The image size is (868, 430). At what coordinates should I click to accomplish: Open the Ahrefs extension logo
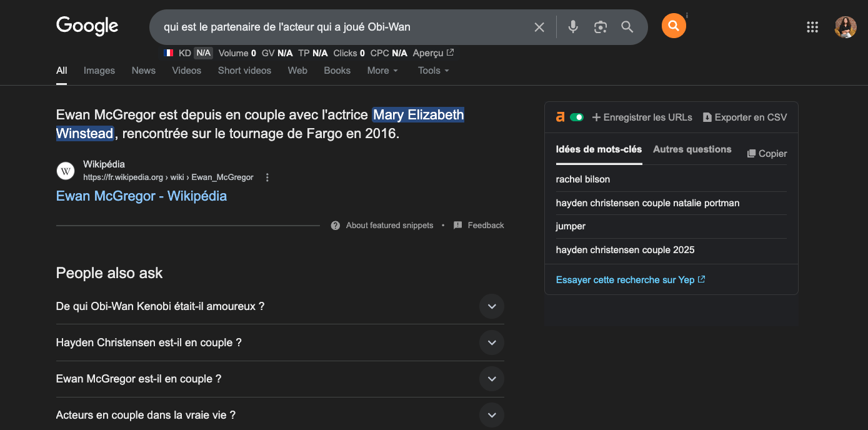(559, 117)
